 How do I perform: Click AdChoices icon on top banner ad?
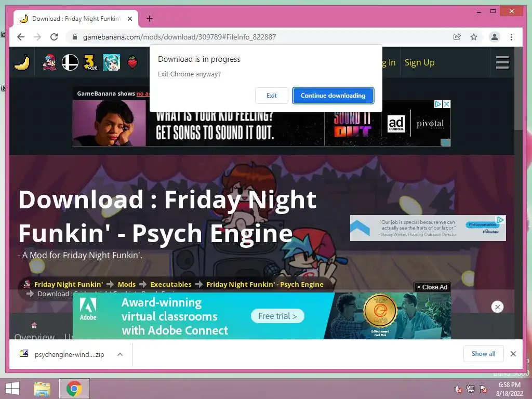438,104
